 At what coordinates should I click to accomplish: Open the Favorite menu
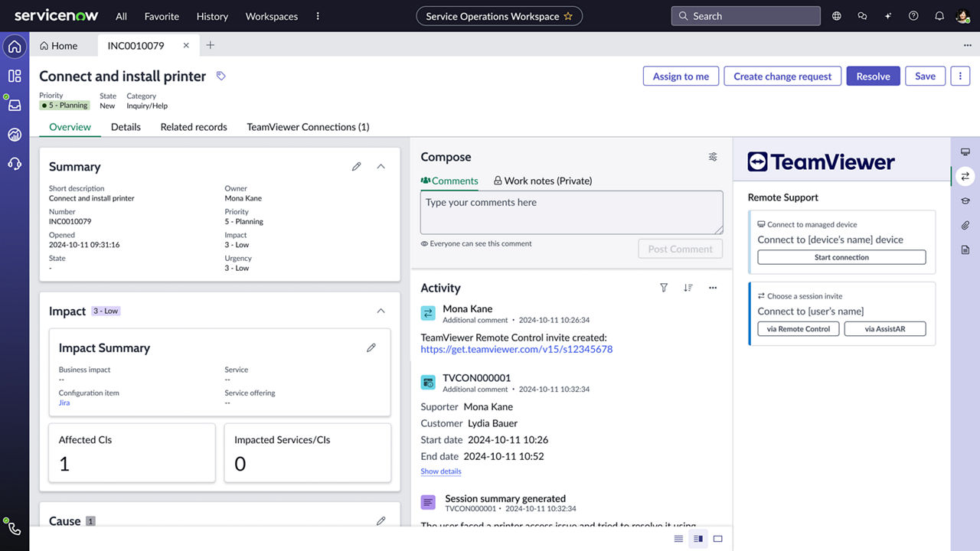(x=162, y=16)
